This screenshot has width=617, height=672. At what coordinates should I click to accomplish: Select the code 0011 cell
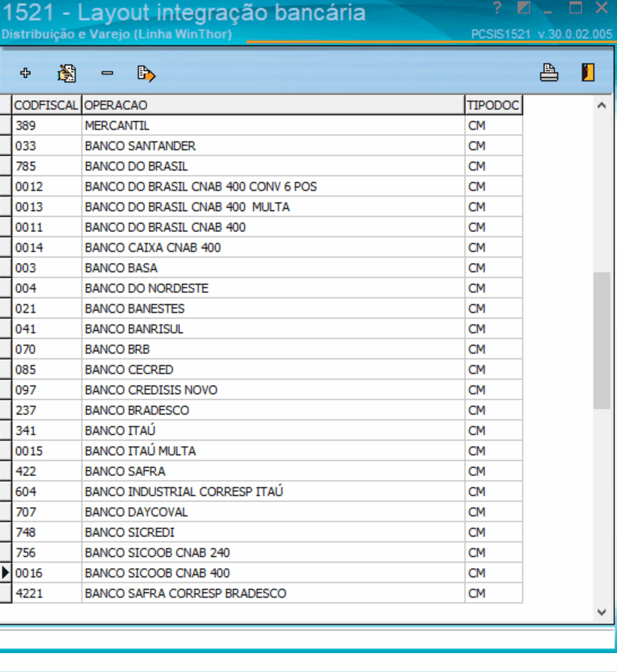[47, 228]
